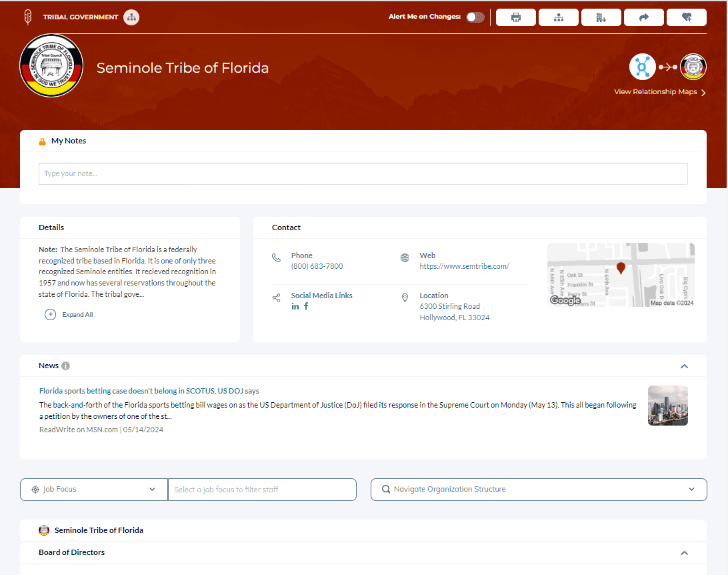The image size is (728, 575).
Task: Click the target icon in Job Focus
Action: pyautogui.click(x=35, y=490)
